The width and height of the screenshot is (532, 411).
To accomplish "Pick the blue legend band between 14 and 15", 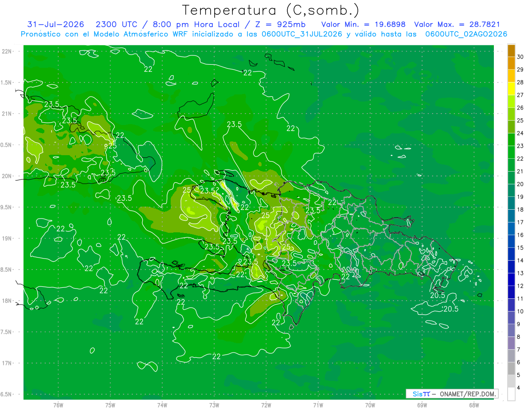I will [511, 254].
